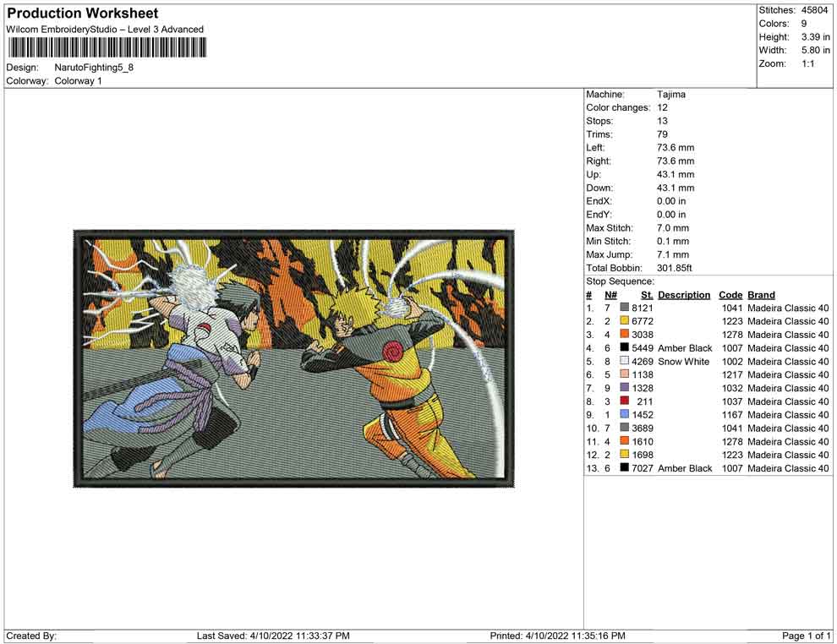Click the design name 'NarutoFighting5_8'
The image size is (837, 644).
click(x=94, y=68)
